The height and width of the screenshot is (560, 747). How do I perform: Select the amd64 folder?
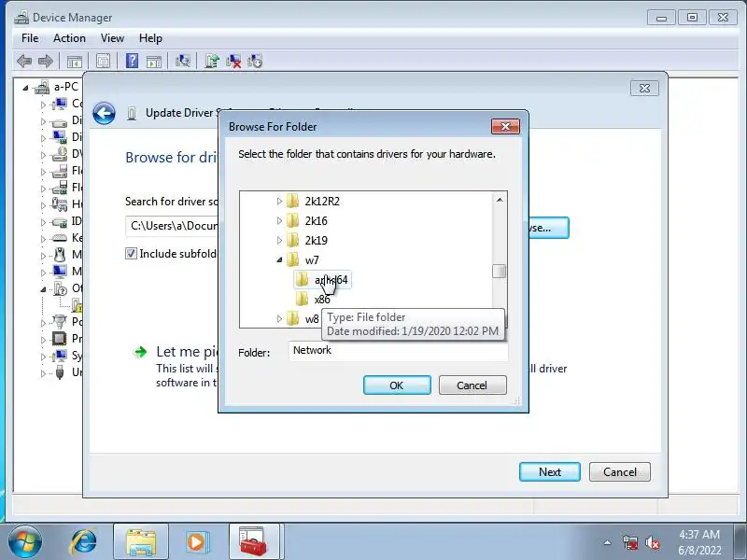322,280
